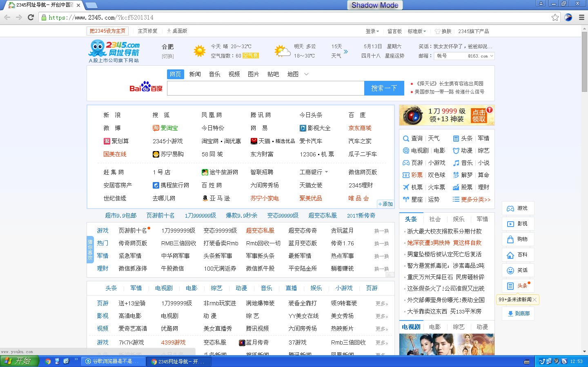The image size is (588, 367).
Task: Click the 帐号 email account field
Action: click(449, 56)
